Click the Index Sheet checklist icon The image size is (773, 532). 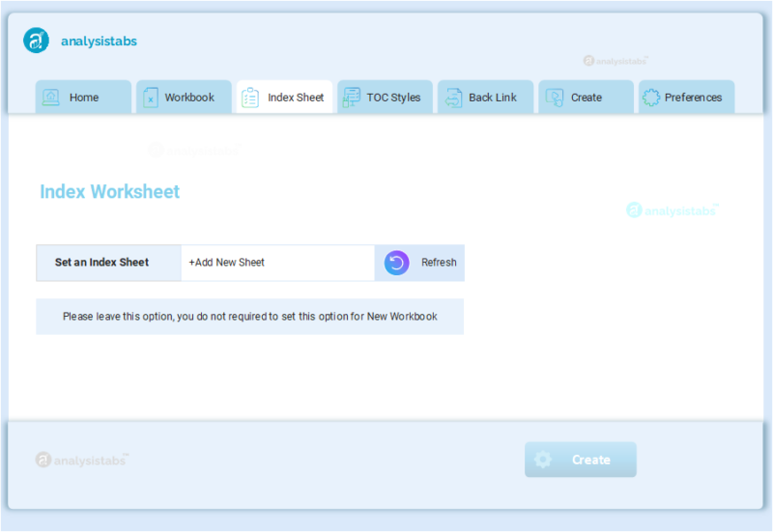pos(250,98)
